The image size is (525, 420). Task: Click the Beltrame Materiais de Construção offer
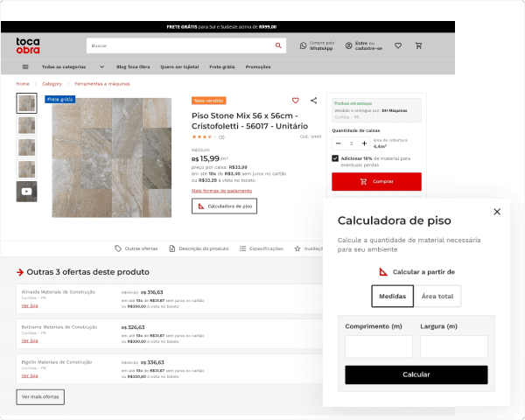tap(170, 334)
